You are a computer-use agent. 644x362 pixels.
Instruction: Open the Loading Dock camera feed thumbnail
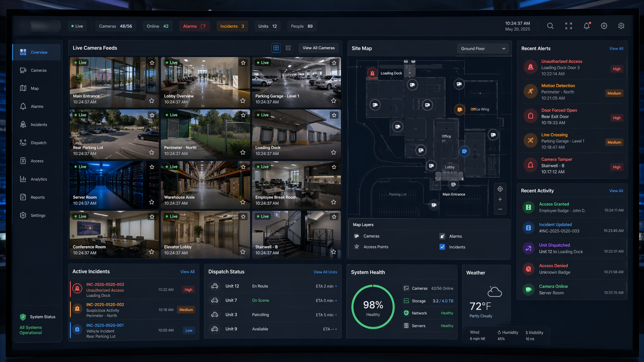coord(296,131)
